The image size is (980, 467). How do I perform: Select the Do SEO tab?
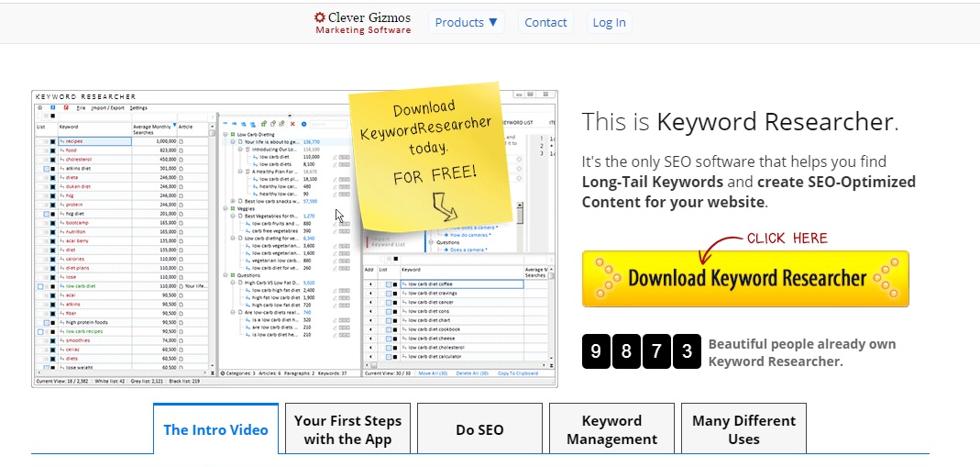coord(479,429)
